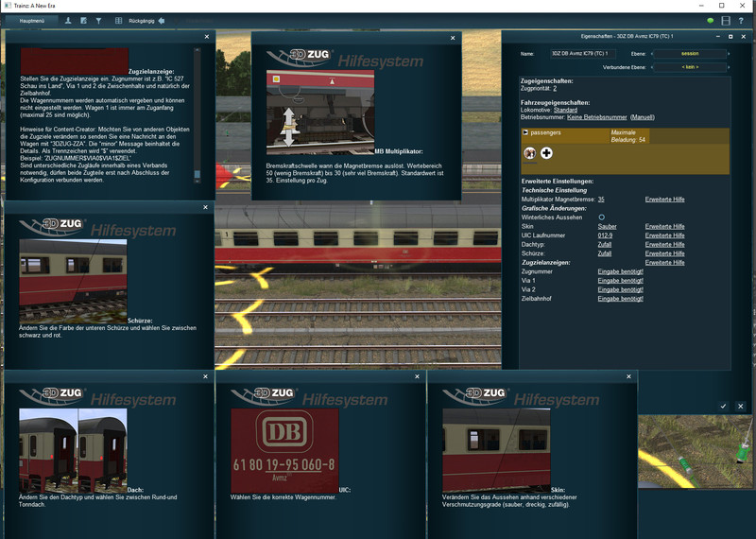Click the Name input field
Viewport: 756px width, 539px height.
click(582, 54)
